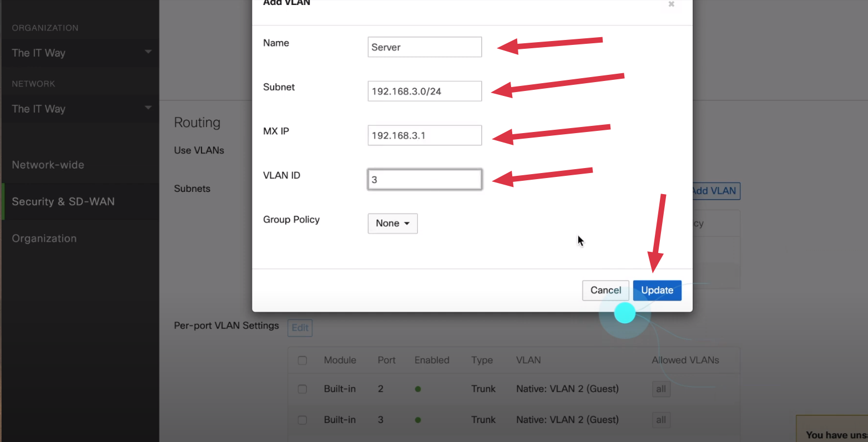Expand the Organization selector 'The IT Way'

(81, 53)
